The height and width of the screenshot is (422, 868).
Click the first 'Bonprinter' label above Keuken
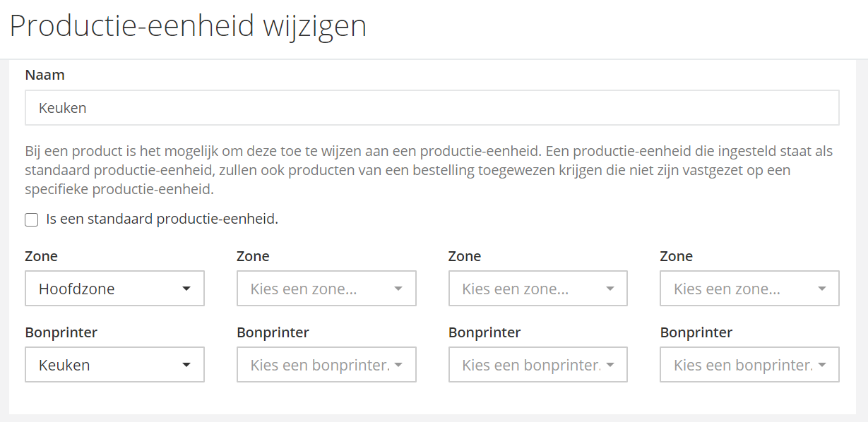point(61,332)
